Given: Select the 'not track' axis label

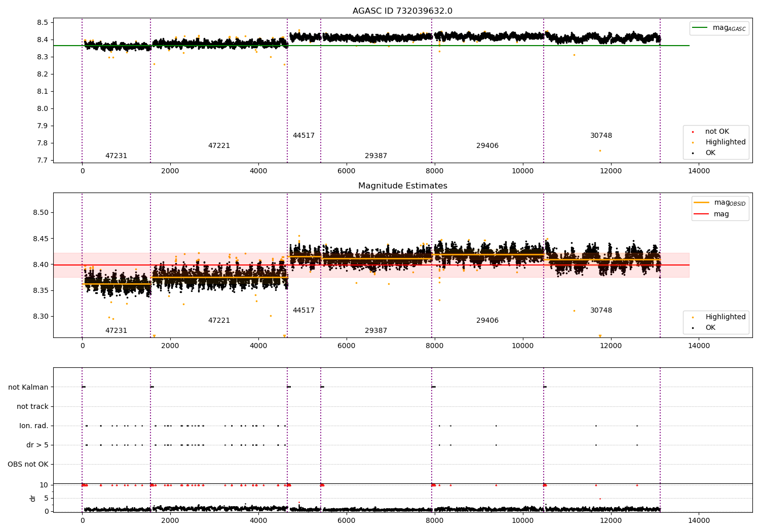Looking at the screenshot, I should tap(32, 407).
